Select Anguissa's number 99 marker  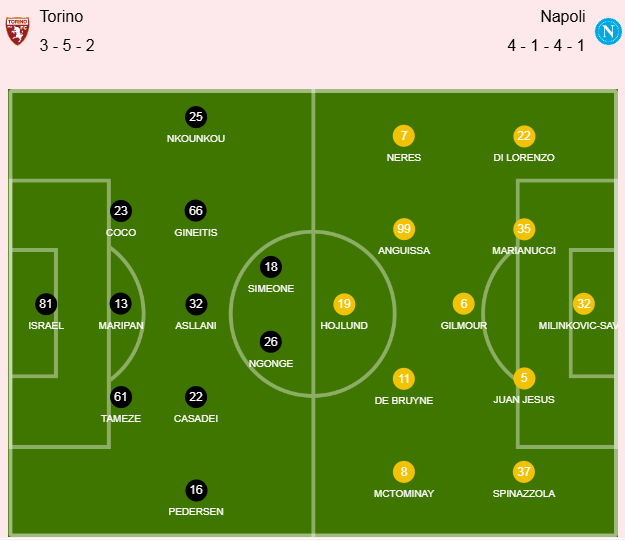(x=404, y=229)
